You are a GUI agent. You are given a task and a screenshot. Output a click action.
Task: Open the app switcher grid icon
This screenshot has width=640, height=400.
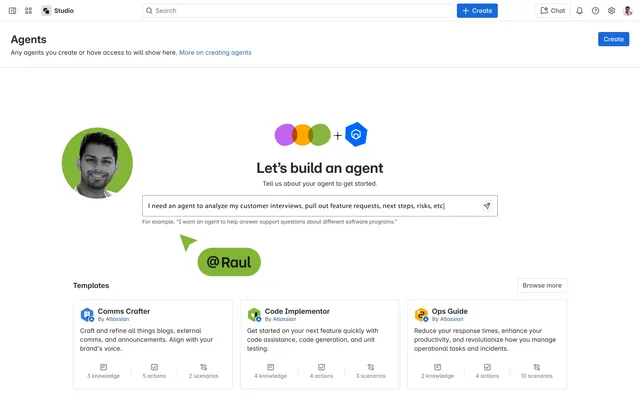(x=28, y=11)
